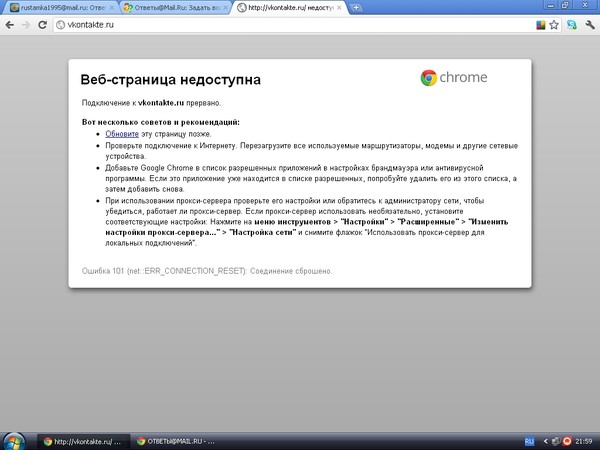Go forward with the forward arrow
600x450 pixels.
(26, 25)
